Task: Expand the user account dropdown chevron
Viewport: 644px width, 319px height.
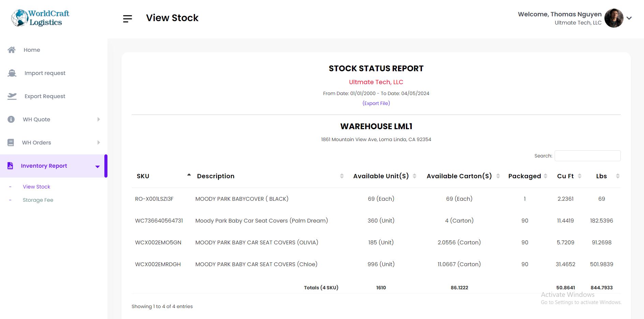Action: coord(629,18)
